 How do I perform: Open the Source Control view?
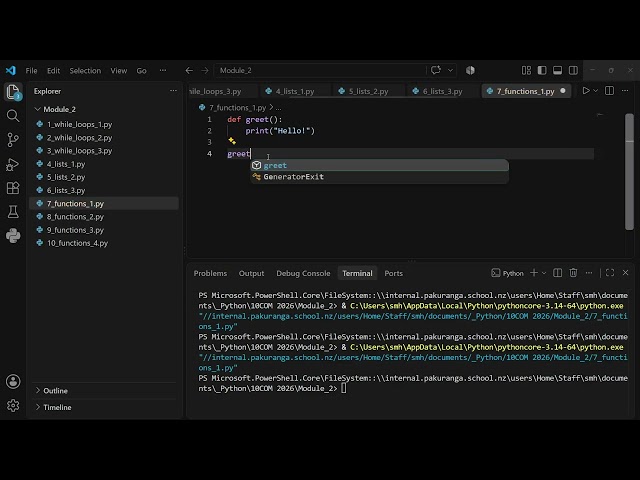coord(13,140)
